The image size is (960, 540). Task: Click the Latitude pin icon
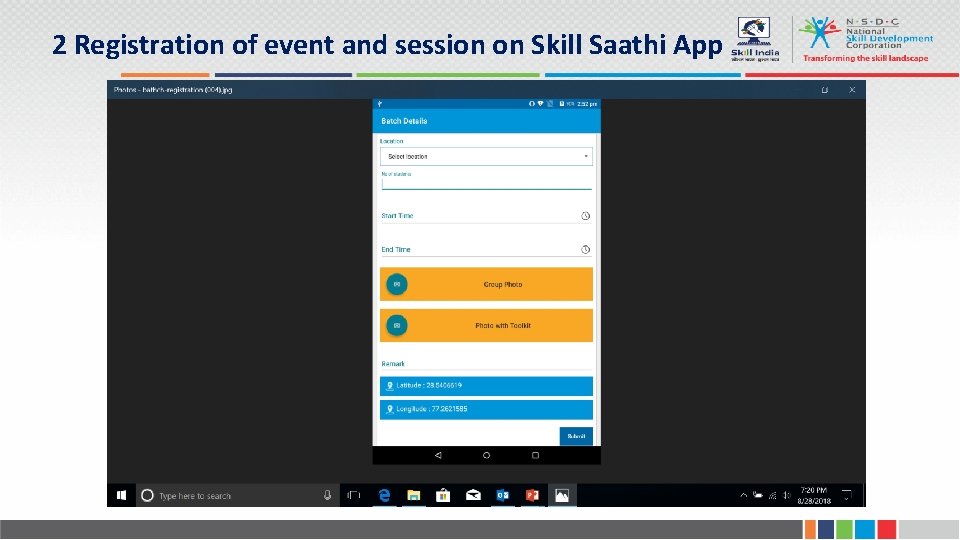click(x=389, y=386)
